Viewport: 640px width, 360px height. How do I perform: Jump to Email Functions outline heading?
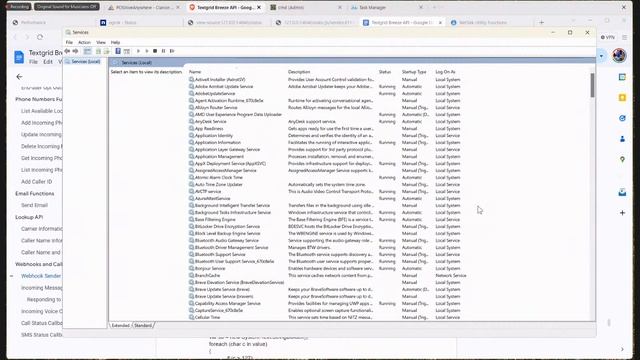pos(35,193)
